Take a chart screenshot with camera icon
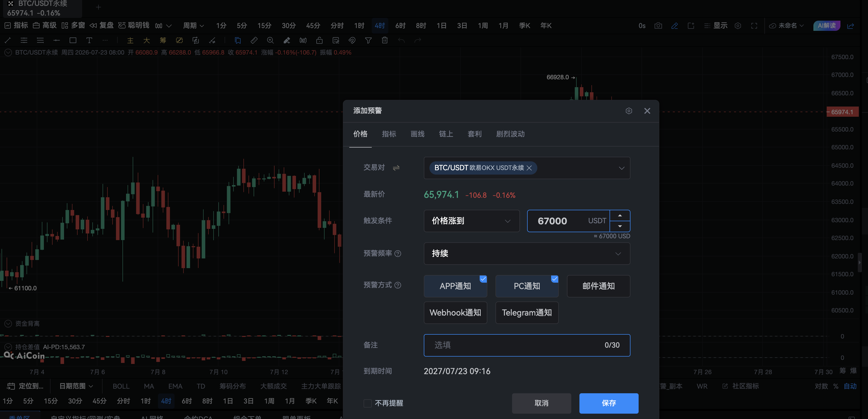The image size is (868, 419). pyautogui.click(x=658, y=25)
